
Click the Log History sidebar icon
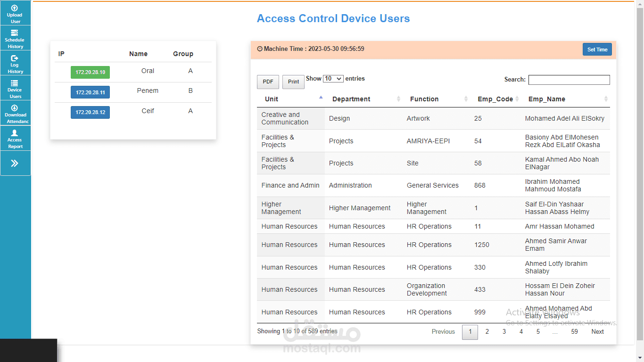tap(15, 63)
